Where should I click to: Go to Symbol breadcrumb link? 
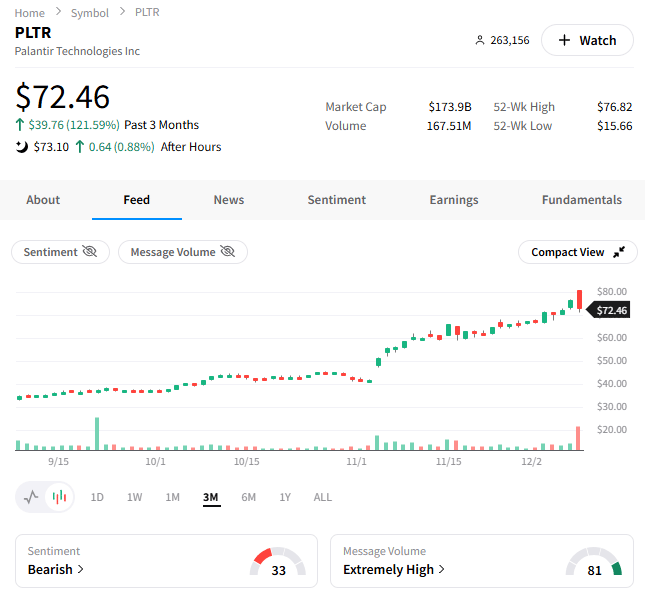coord(90,13)
